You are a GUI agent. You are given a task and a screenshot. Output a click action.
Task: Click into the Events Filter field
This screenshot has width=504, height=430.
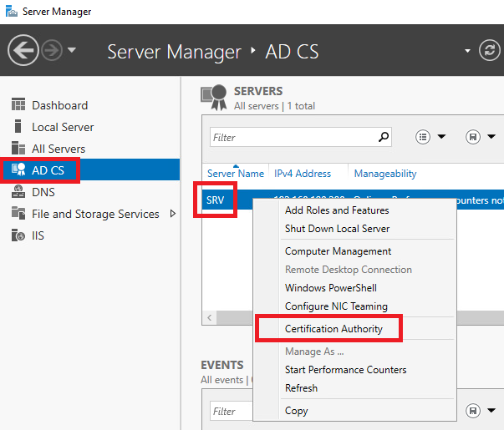(232, 411)
